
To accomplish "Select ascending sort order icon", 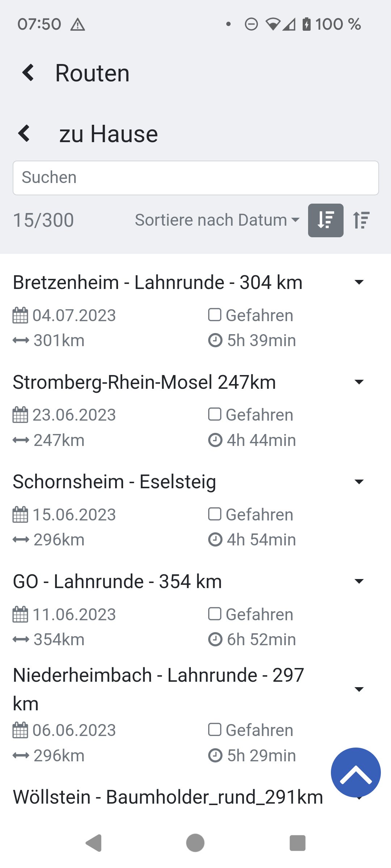I will pyautogui.click(x=361, y=220).
